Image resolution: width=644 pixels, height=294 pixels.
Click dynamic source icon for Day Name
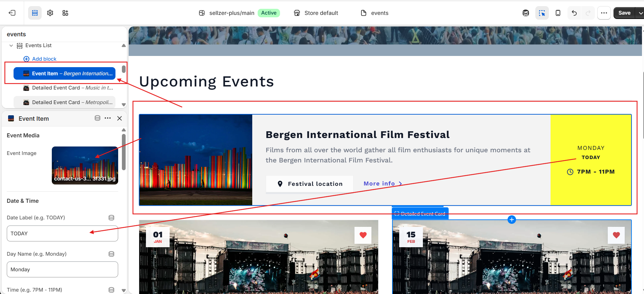(x=111, y=254)
